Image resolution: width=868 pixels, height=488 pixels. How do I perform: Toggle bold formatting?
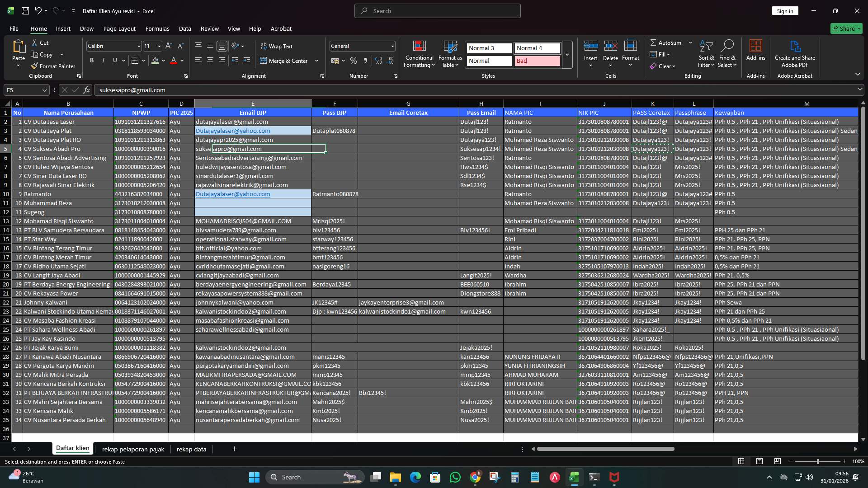tap(92, 60)
